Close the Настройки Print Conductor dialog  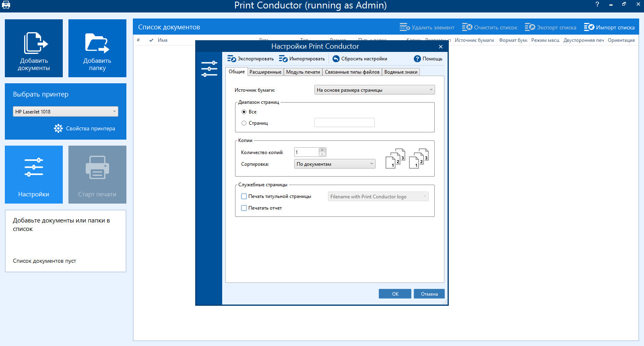point(441,47)
